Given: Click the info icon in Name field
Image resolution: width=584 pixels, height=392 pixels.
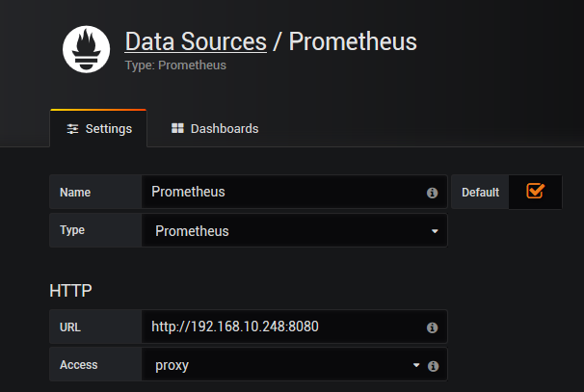Looking at the screenshot, I should click(432, 193).
